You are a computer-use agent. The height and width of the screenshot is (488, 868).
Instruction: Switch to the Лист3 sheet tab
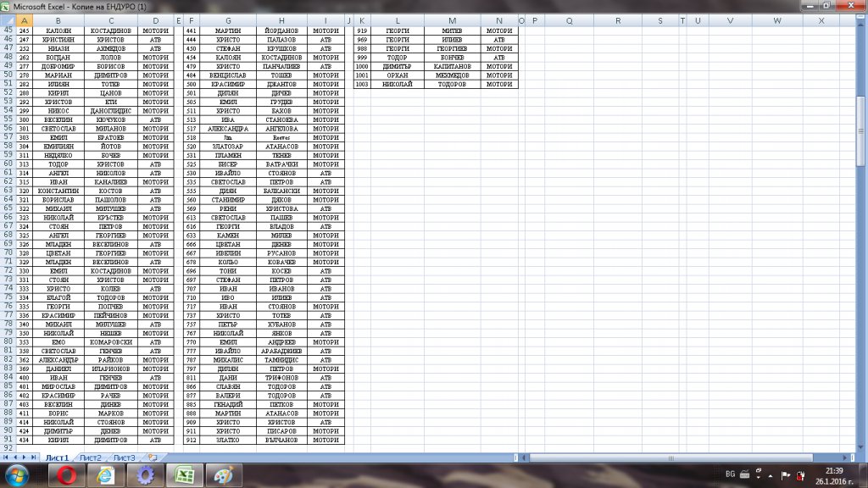click(x=124, y=457)
